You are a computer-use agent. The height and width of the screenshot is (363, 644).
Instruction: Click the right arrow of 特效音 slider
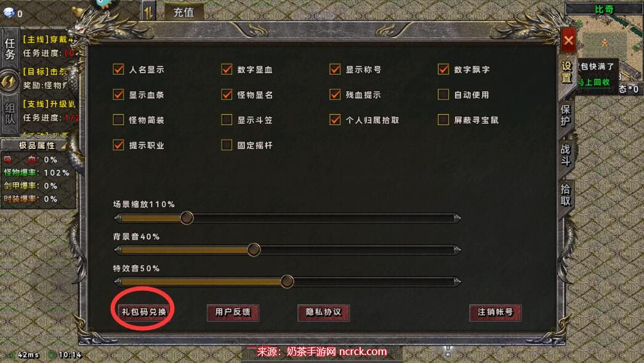457,282
